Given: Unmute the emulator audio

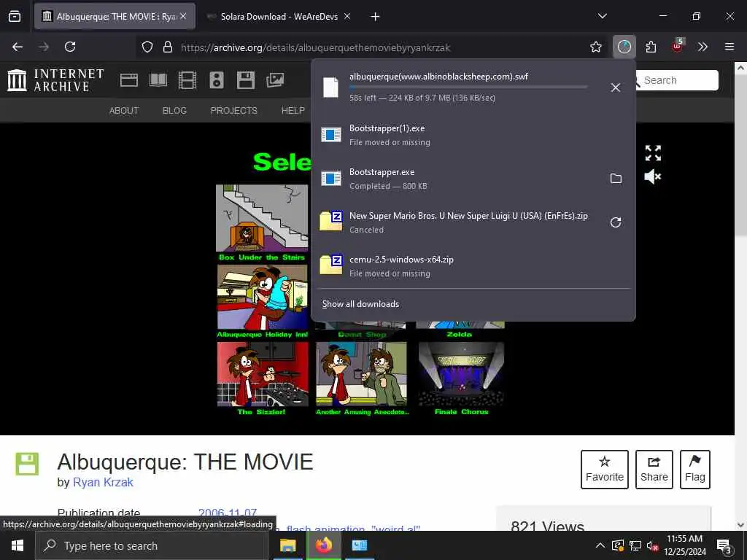Looking at the screenshot, I should 653,176.
